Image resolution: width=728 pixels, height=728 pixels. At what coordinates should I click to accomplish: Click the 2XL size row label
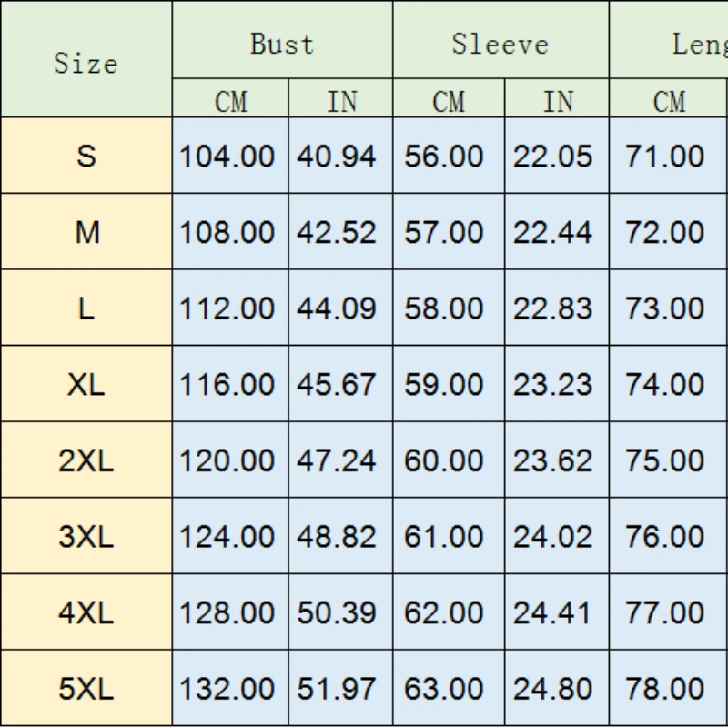coord(86,460)
